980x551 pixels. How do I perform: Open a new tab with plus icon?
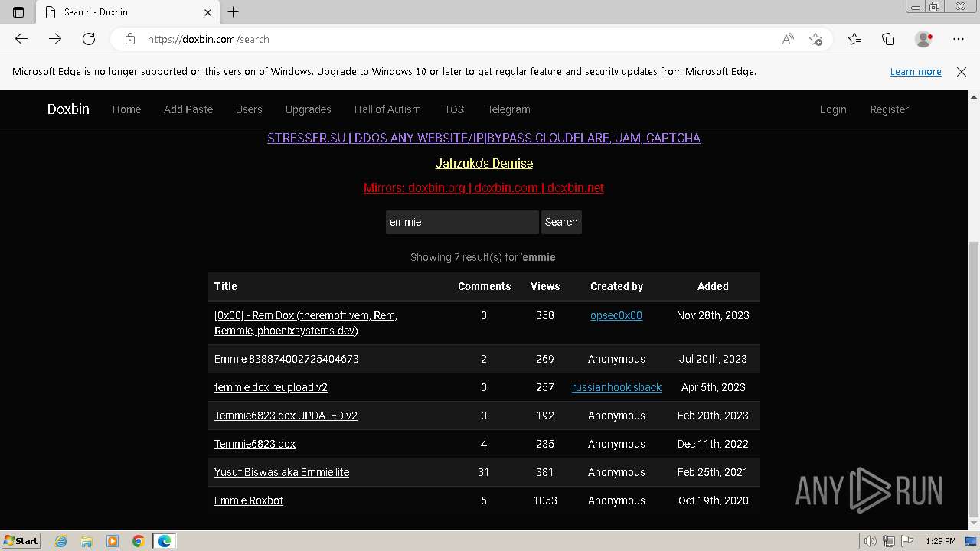[x=234, y=12]
